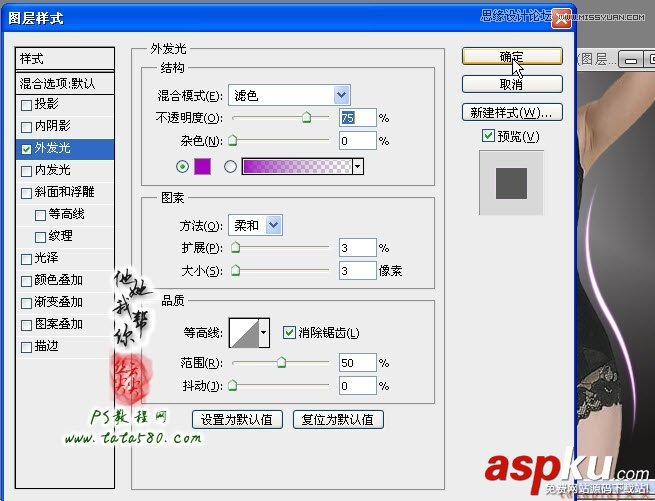
Task: Toggle the 消除锯齿(L) checkbox
Action: pos(289,333)
